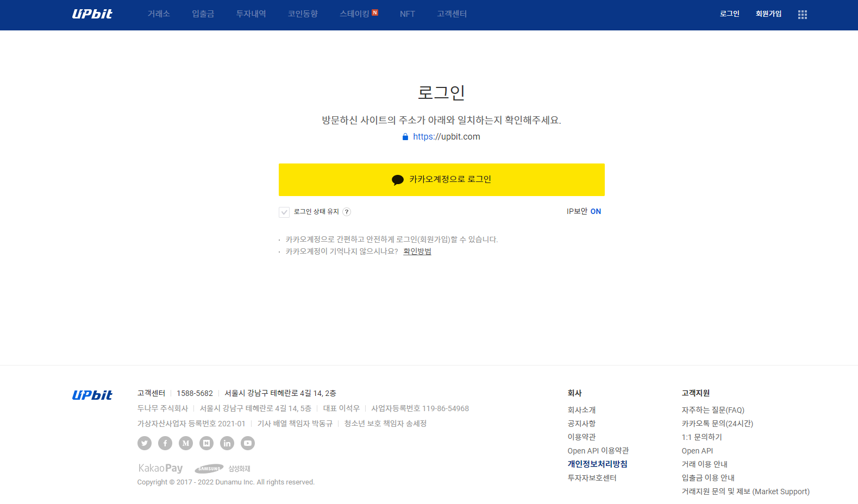Open 자주하는 질문(FAQ) link
Screen dimensions: 858x504
pyautogui.click(x=713, y=410)
